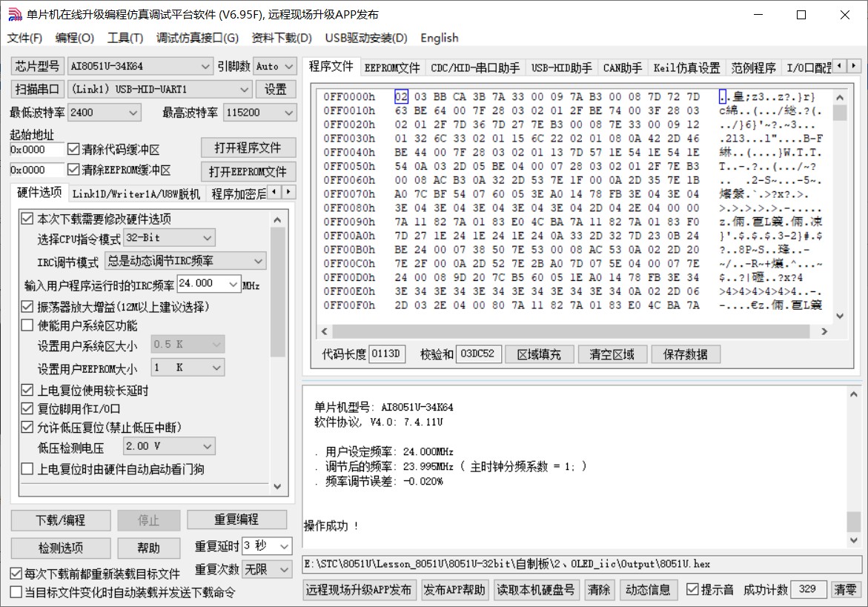Image resolution: width=868 pixels, height=607 pixels.
Task: Switch language to English
Action: tap(440, 38)
